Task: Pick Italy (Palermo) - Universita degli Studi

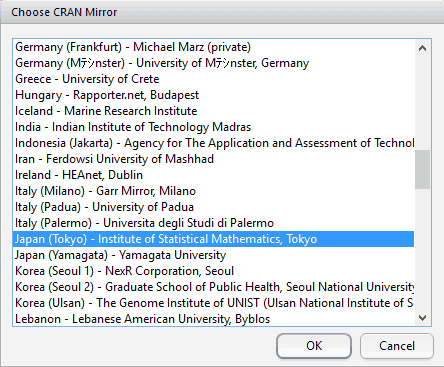Action: (213, 223)
